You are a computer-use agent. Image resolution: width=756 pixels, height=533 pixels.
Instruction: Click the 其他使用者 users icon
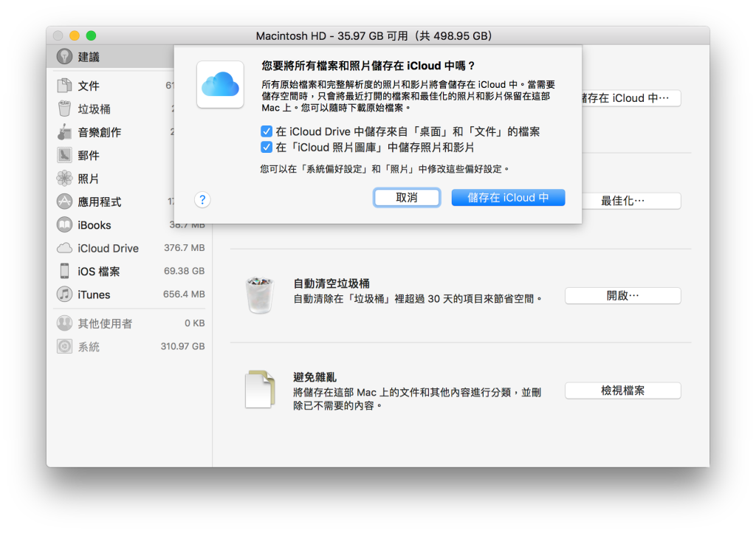[x=64, y=323]
